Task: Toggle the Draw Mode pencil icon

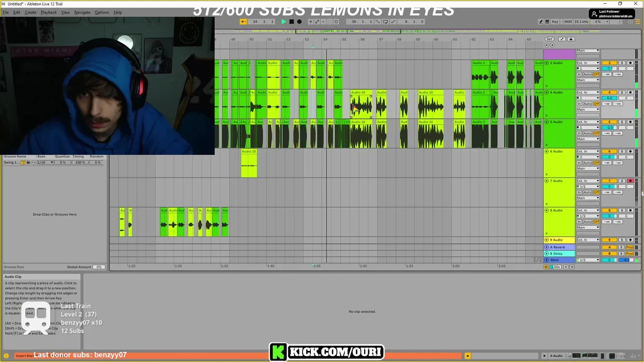Action: 541,22
